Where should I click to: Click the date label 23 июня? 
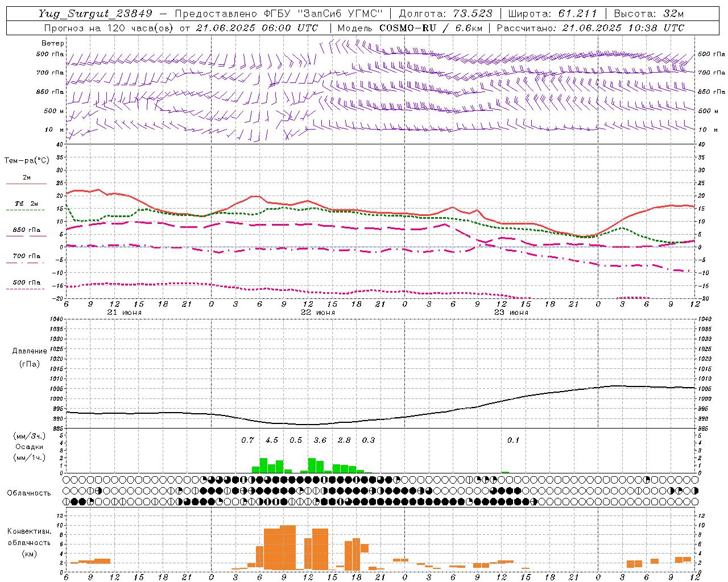(x=511, y=313)
